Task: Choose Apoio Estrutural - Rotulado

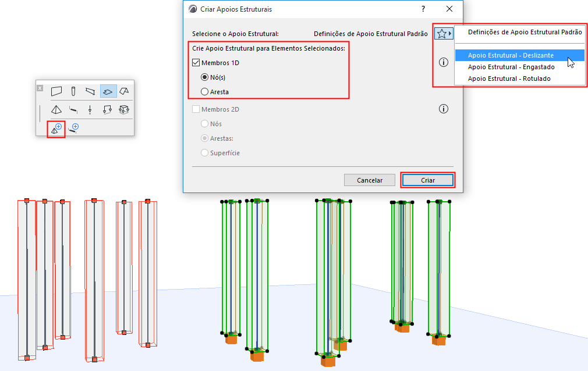Action: (520, 79)
